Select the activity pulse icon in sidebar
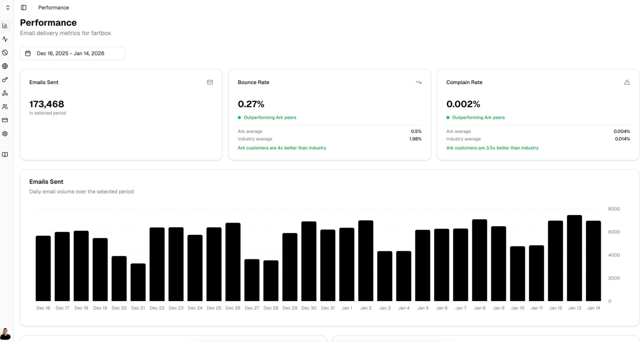This screenshot has height=342, width=644. click(x=5, y=39)
